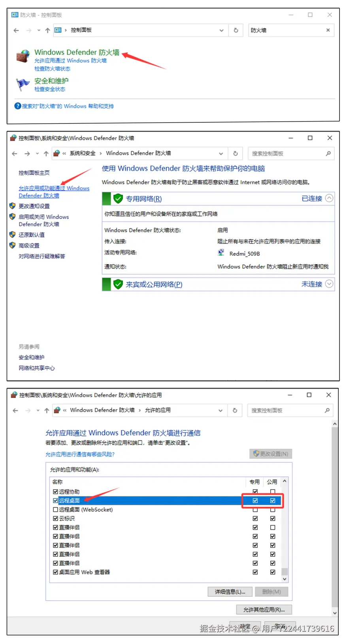Click the Redmi_509B network icon

[x=221, y=253]
